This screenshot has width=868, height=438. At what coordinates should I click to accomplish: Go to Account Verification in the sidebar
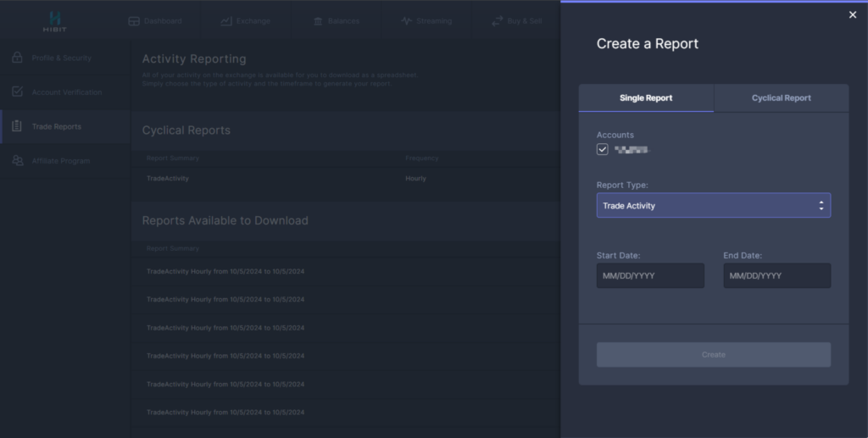coord(64,91)
